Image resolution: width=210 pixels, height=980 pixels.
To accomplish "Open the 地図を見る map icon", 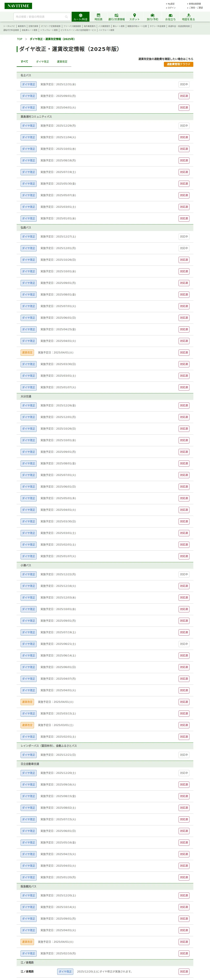I will pos(188,16).
